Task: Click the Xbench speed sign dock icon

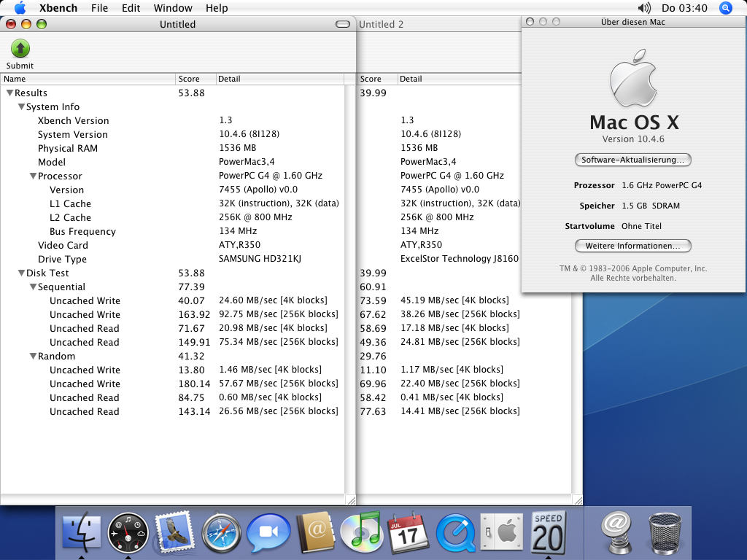Action: coord(549,532)
